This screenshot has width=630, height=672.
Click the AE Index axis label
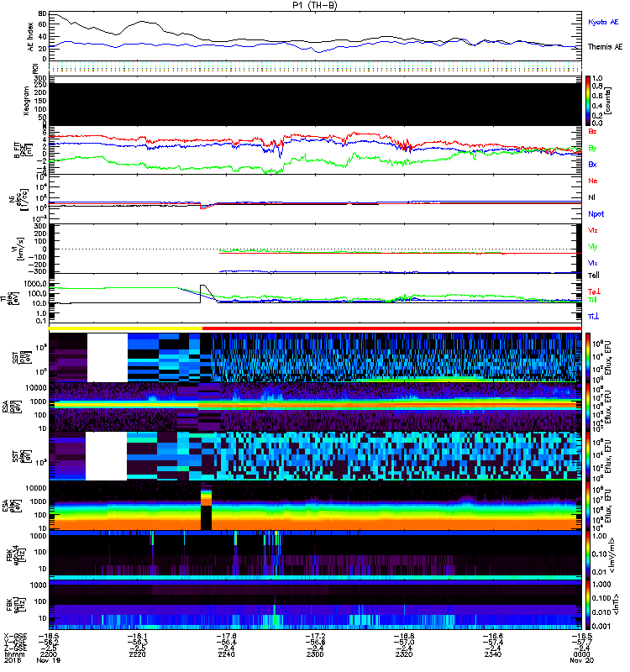[30, 37]
